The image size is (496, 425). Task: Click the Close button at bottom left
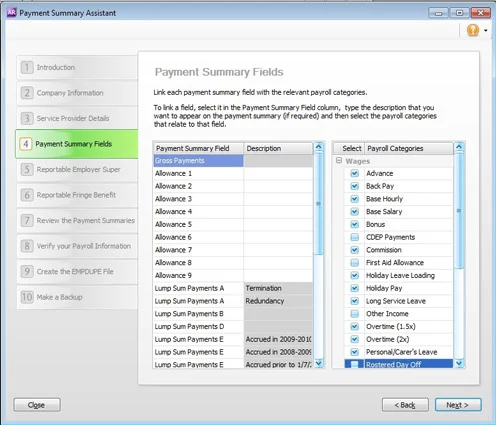click(x=37, y=405)
